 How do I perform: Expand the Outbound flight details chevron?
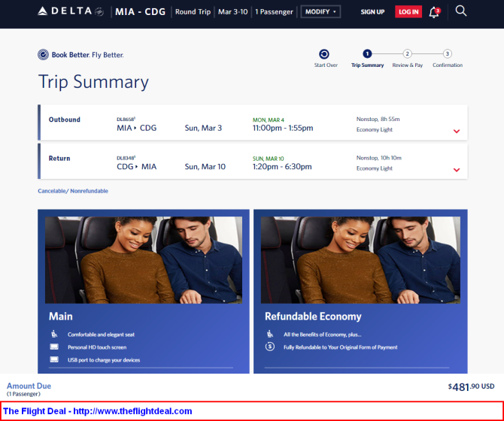457,131
